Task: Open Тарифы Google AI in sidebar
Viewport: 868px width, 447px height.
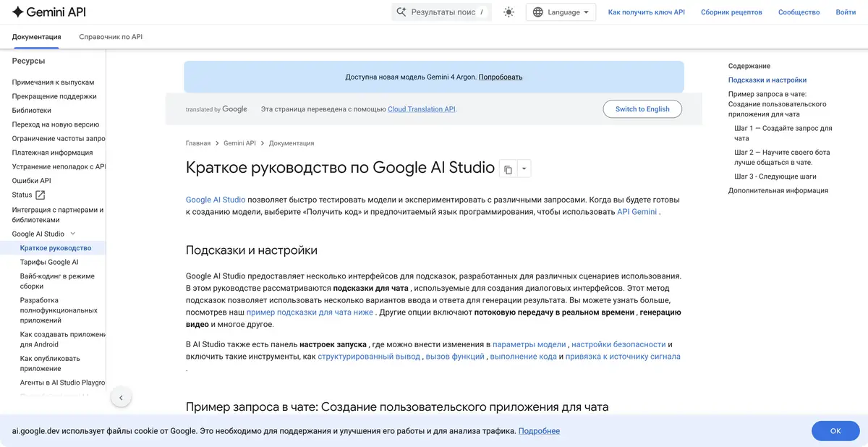Action: click(x=49, y=262)
